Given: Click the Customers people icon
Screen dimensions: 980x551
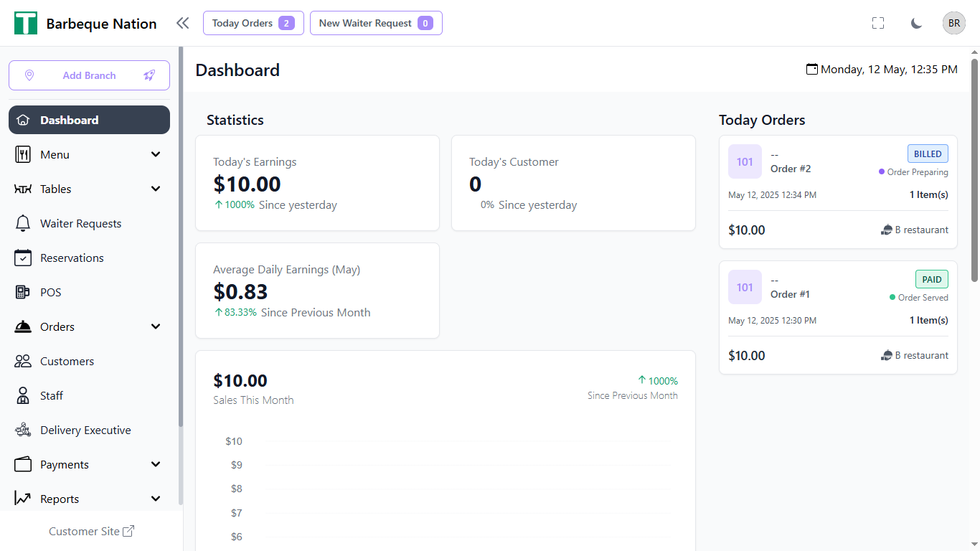Looking at the screenshot, I should [23, 361].
